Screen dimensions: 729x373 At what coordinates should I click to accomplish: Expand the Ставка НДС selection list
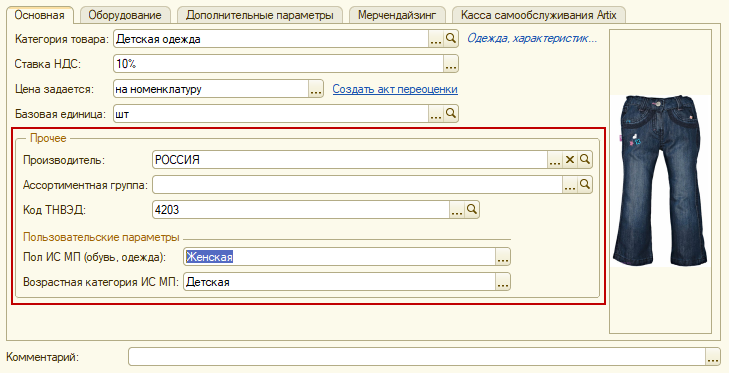(x=451, y=64)
